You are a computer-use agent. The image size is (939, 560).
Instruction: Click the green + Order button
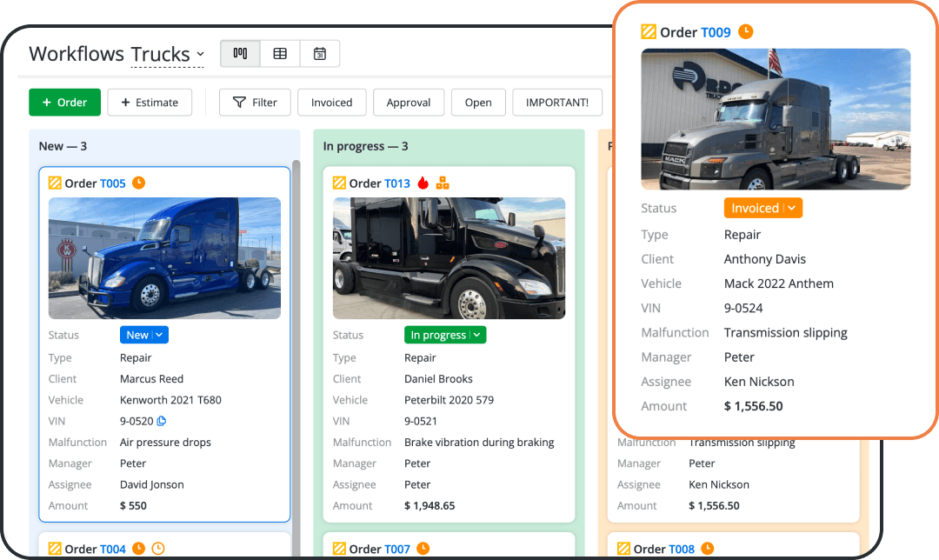(64, 103)
